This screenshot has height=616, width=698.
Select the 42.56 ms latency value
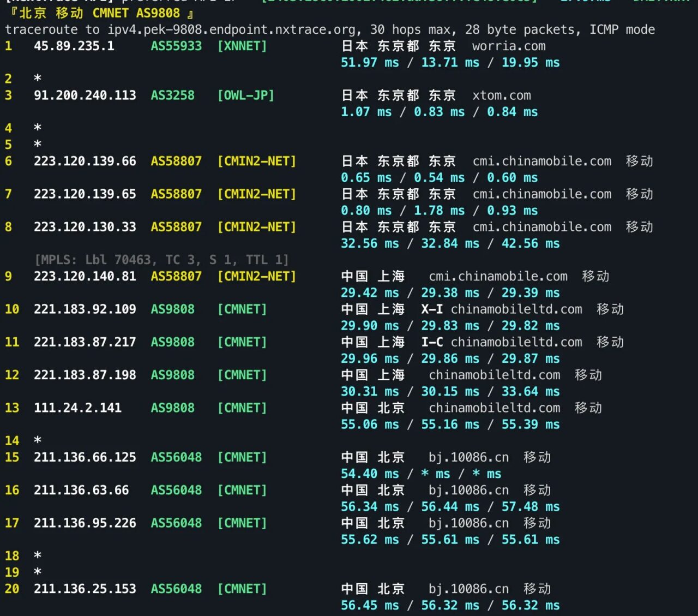[531, 243]
